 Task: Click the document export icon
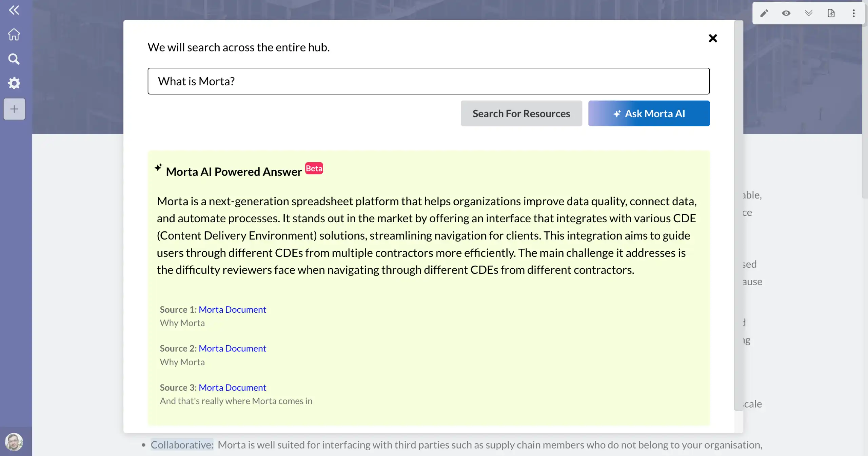[831, 13]
